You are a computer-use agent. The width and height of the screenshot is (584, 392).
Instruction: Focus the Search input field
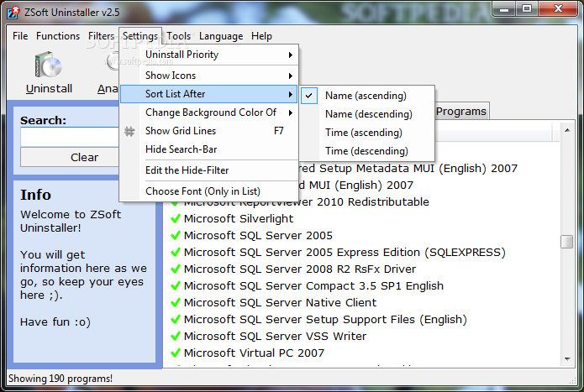pos(70,137)
